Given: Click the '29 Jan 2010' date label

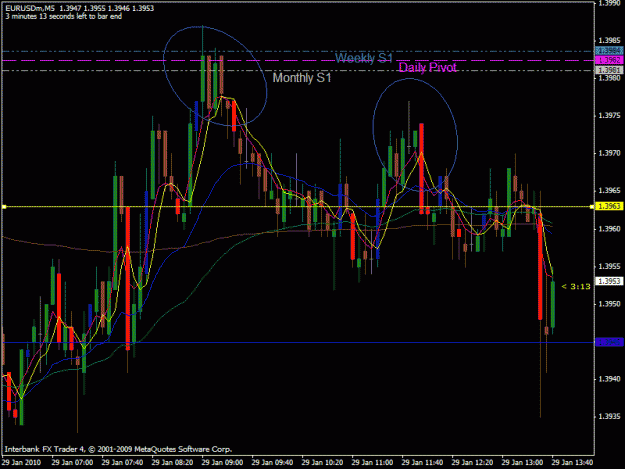Looking at the screenshot, I should (x=21, y=462).
